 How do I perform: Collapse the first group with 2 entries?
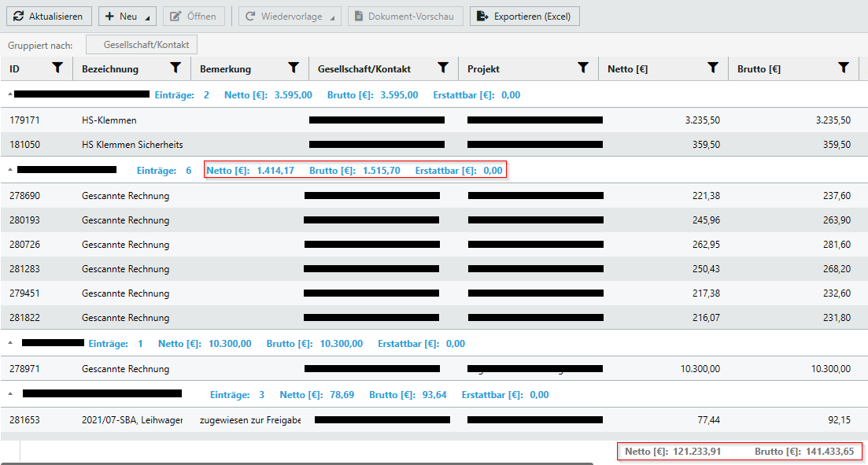[x=10, y=94]
